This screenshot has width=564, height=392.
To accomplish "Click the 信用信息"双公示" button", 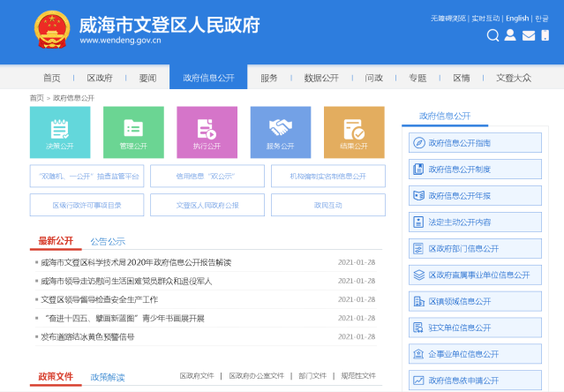I will [x=207, y=177].
